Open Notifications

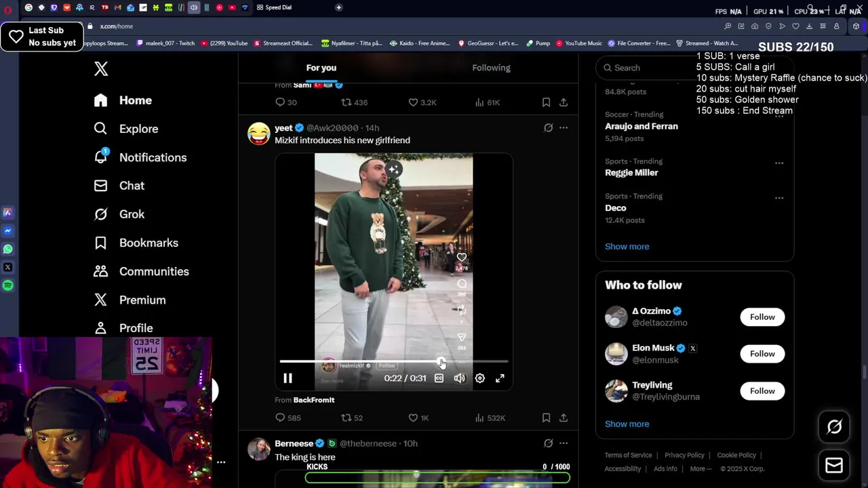(140, 157)
